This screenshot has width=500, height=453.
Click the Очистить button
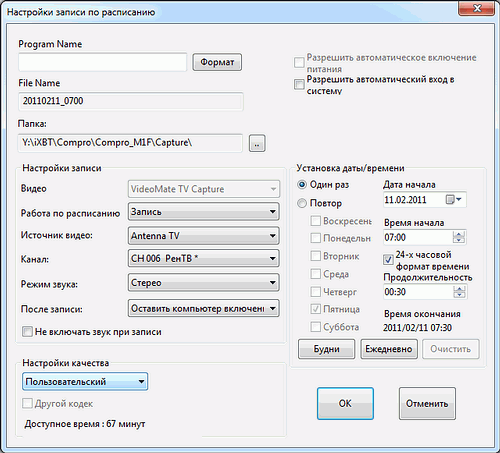tap(451, 349)
